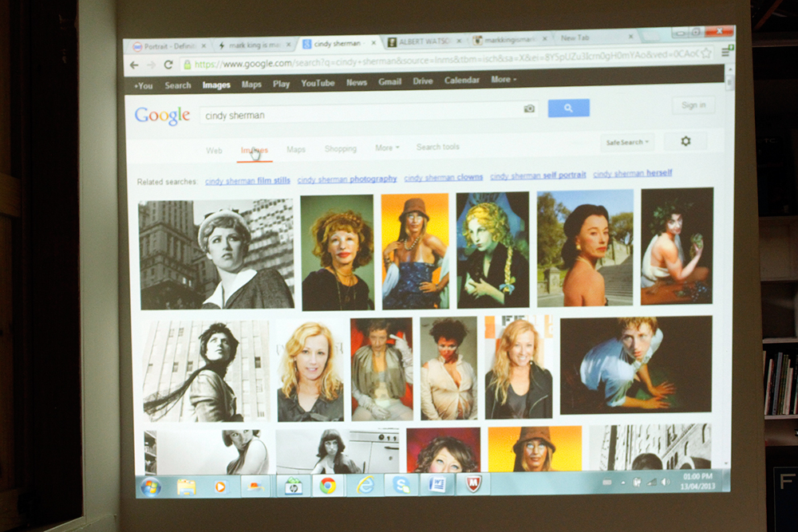The width and height of the screenshot is (798, 532).
Task: Open the More menu in the black bar
Action: click(x=503, y=80)
